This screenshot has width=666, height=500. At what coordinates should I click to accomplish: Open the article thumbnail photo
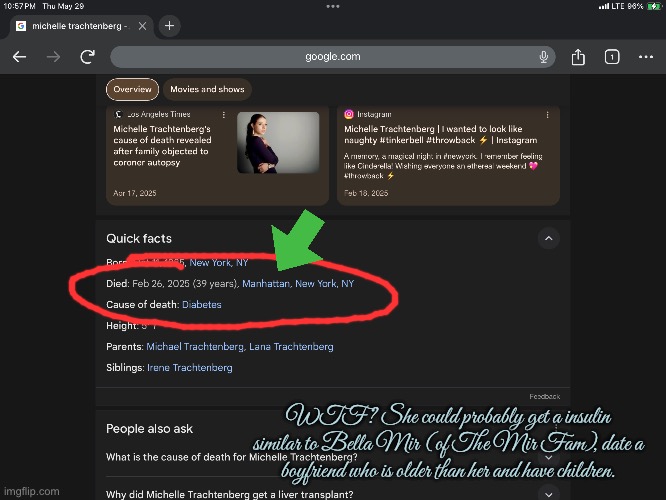click(x=278, y=142)
